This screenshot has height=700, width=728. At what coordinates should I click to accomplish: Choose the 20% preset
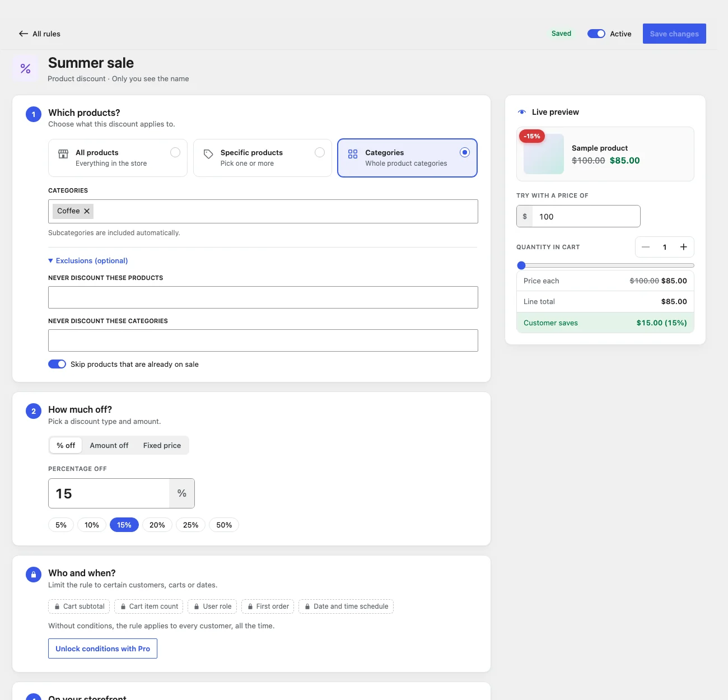[157, 525]
